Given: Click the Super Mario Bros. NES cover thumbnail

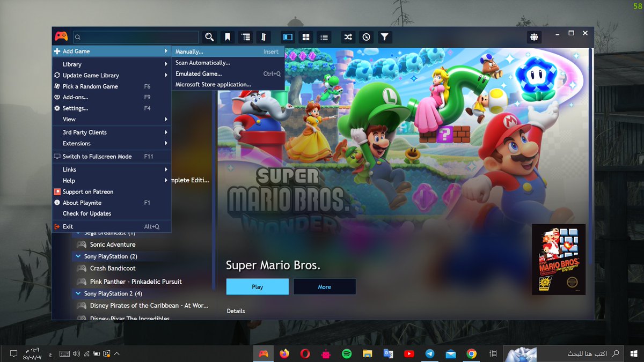Looking at the screenshot, I should (x=559, y=260).
